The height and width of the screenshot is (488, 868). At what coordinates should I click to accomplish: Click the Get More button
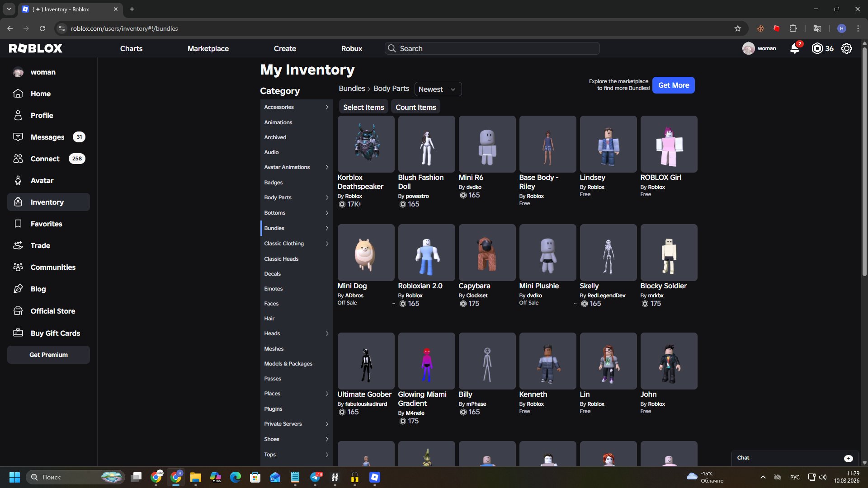[673, 85]
